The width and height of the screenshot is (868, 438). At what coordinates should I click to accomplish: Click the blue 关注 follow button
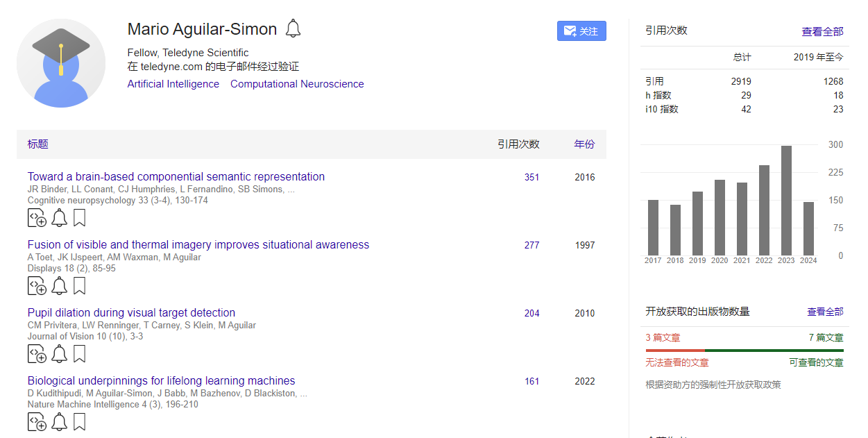(x=581, y=31)
